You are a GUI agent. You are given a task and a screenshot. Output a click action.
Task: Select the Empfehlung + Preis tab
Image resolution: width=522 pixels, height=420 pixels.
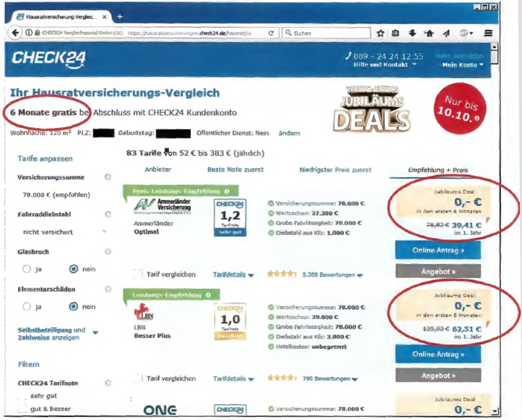click(438, 170)
